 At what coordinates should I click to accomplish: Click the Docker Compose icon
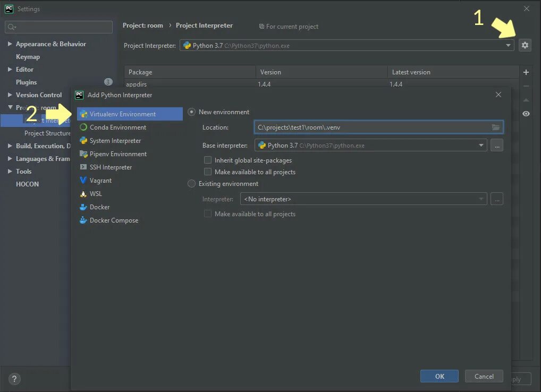click(83, 220)
